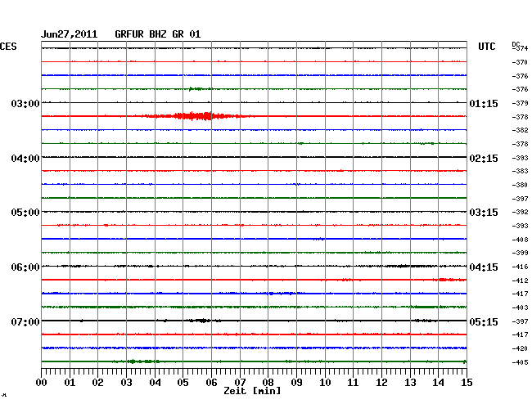This screenshot has width=532, height=404.
Task: Select the 03:00 local time label
Action: click(x=25, y=103)
